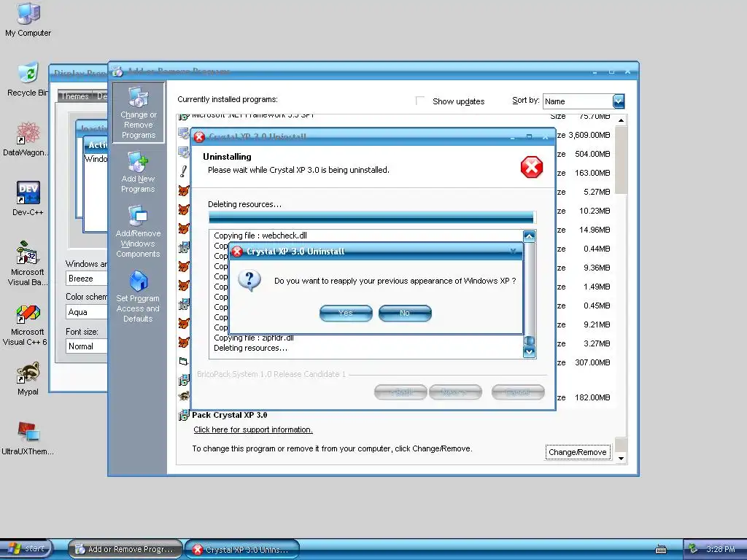Click the fox icon beside the 10.23MB row
Viewport: 747px width, 560px height.
coord(184,209)
